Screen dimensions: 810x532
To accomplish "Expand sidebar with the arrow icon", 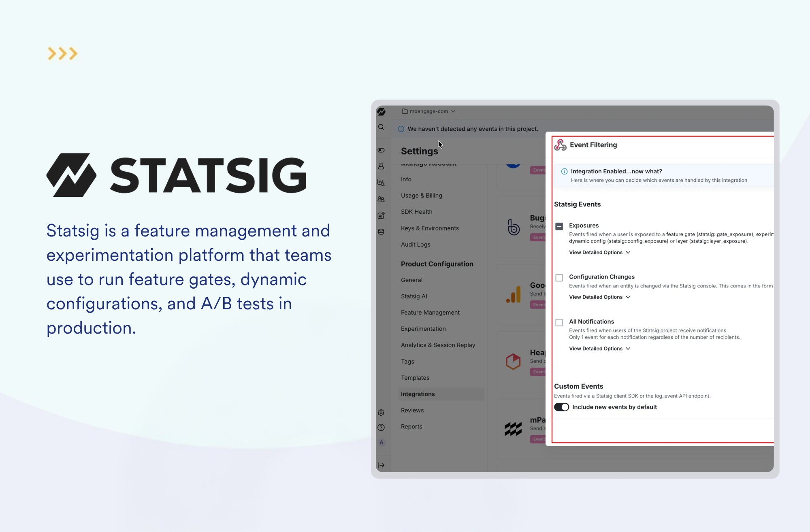I will click(x=381, y=465).
